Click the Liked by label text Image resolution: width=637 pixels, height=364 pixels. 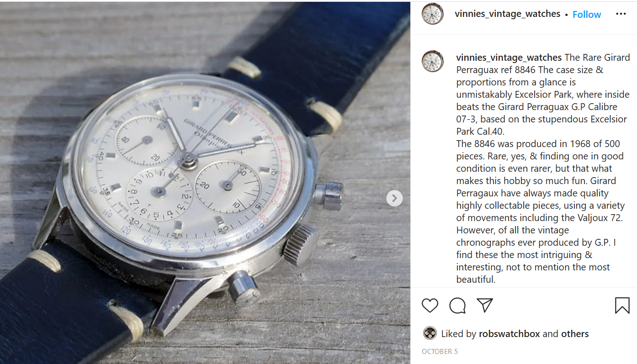[459, 334]
